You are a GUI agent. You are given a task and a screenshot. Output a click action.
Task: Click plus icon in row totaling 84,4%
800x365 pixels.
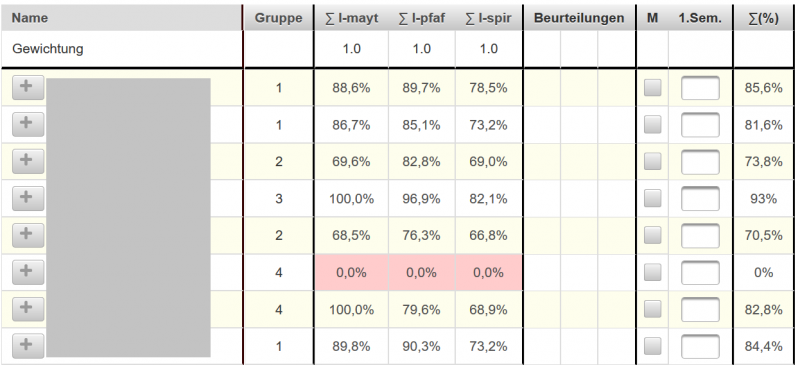28,346
